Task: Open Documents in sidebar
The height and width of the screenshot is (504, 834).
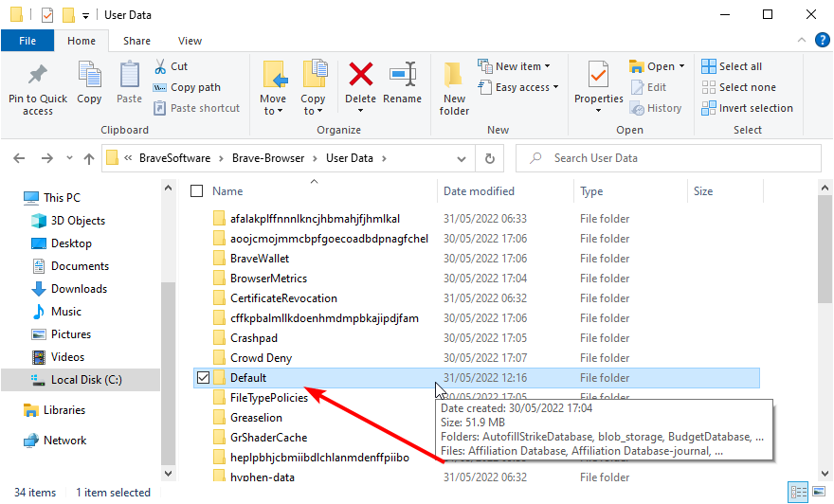Action: click(70, 266)
